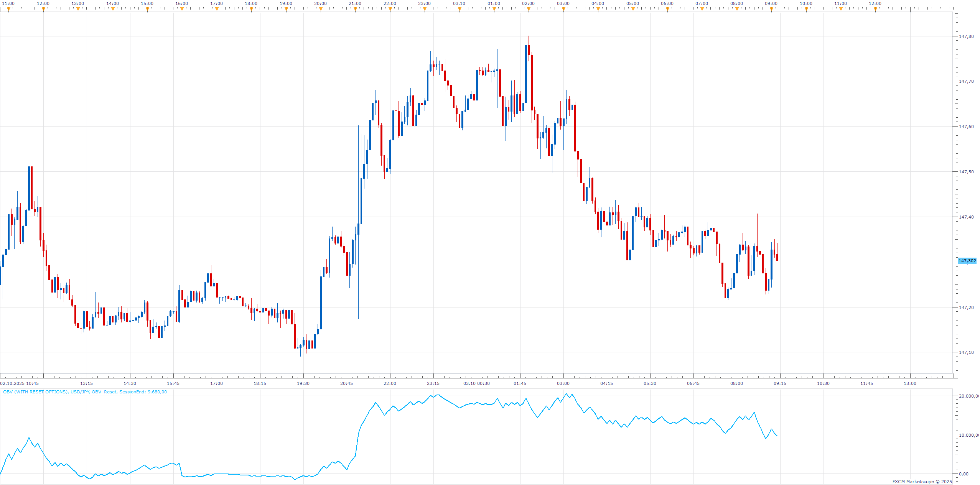
Task: Click the 03.10 00:30 date label
Action: [476, 383]
